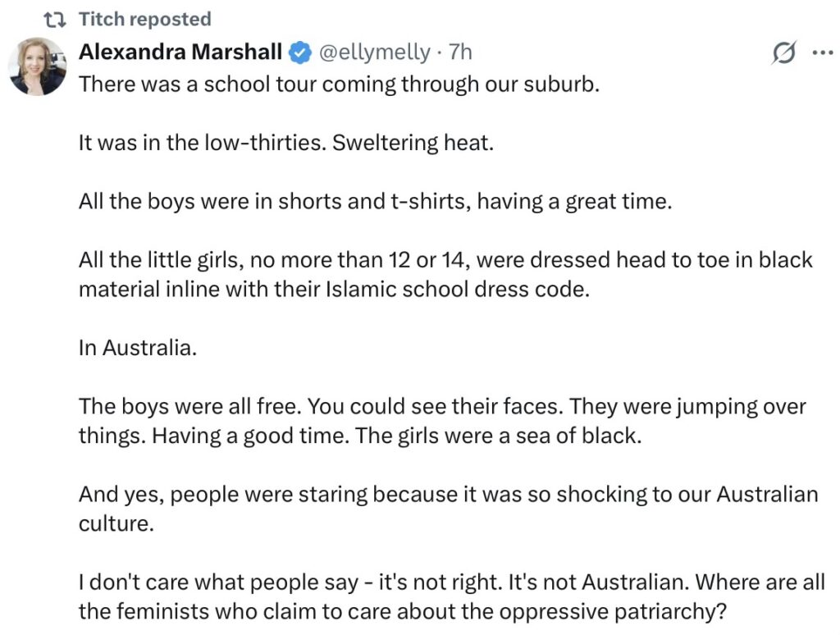Click the "I don't care what people say" line
The width and height of the screenshot is (840, 635).
pyautogui.click(x=451, y=582)
